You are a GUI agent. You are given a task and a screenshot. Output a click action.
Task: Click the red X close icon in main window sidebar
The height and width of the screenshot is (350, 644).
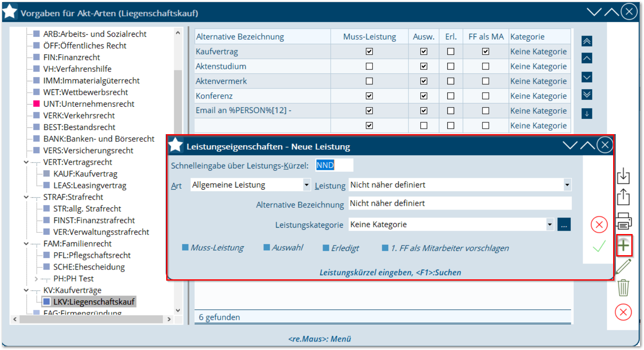click(x=623, y=312)
